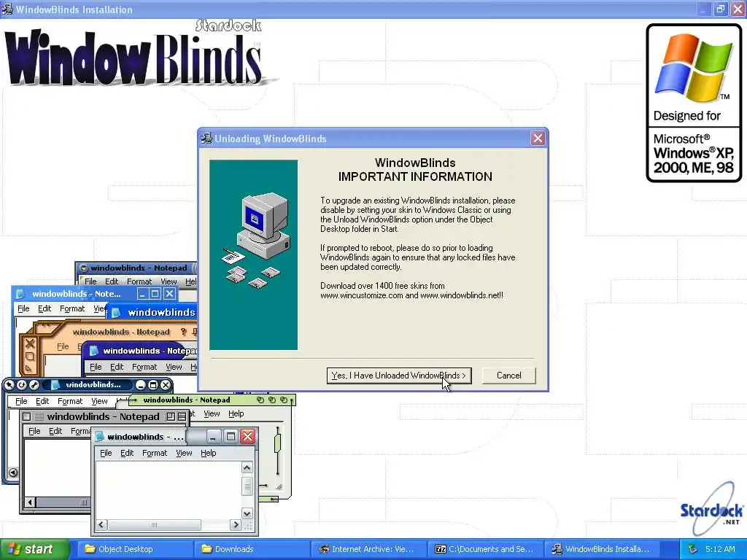Click circular-arrow icon on dark-blue skinned sample window

click(21, 385)
